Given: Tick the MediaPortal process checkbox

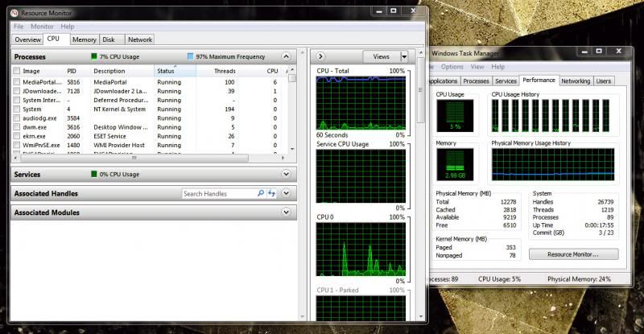Looking at the screenshot, I should (x=16, y=82).
